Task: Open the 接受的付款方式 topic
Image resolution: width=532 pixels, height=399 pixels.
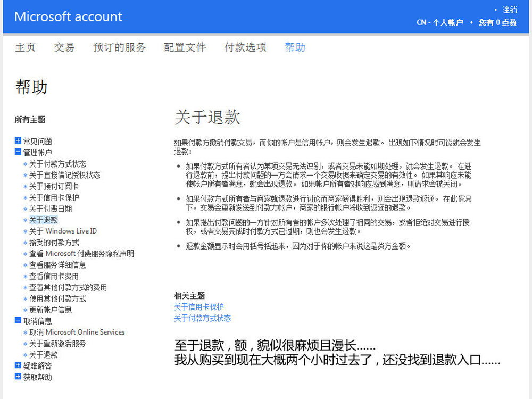Action: click(54, 242)
